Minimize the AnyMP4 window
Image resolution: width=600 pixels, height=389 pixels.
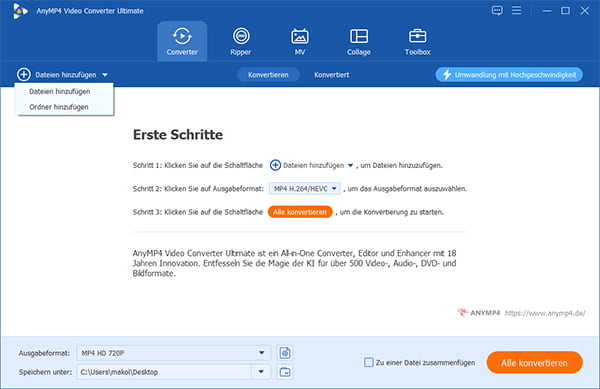(547, 11)
